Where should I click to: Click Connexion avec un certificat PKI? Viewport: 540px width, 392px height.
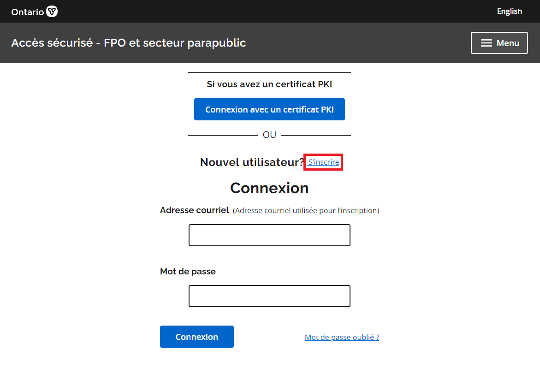[x=269, y=109]
